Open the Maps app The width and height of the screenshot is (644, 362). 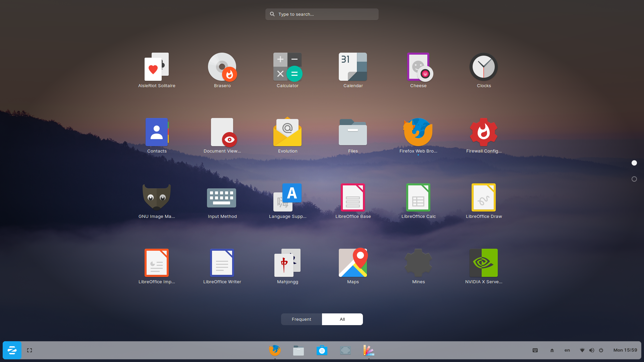click(353, 266)
